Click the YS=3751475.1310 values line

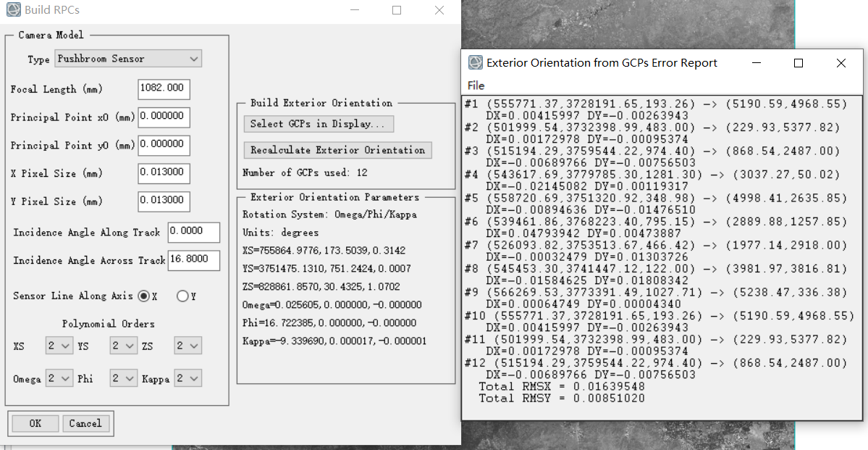click(326, 269)
